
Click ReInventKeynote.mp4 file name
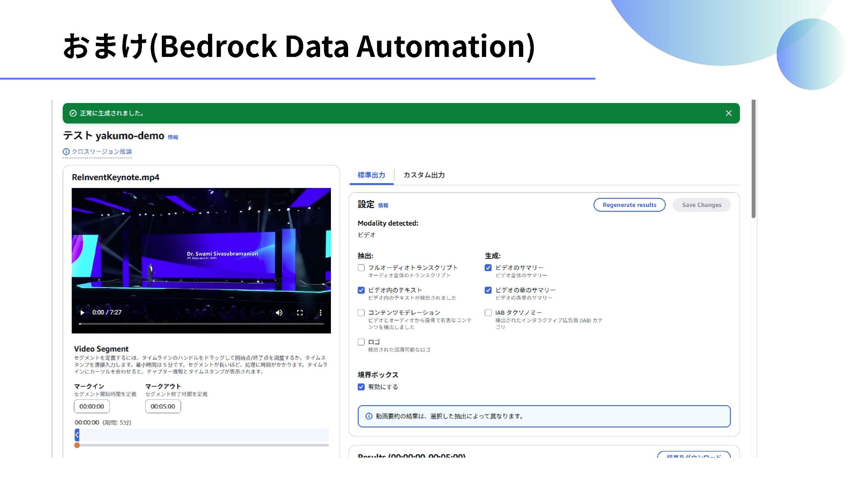point(116,178)
